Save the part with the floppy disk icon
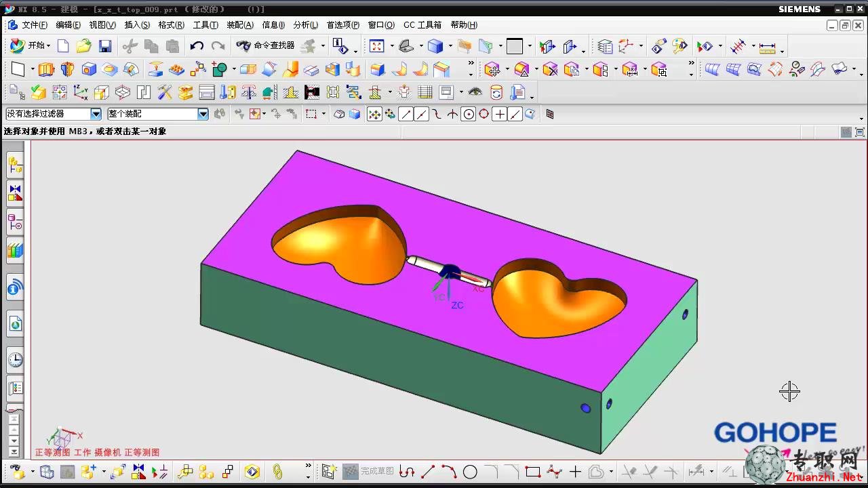This screenshot has width=868, height=488. (x=104, y=46)
